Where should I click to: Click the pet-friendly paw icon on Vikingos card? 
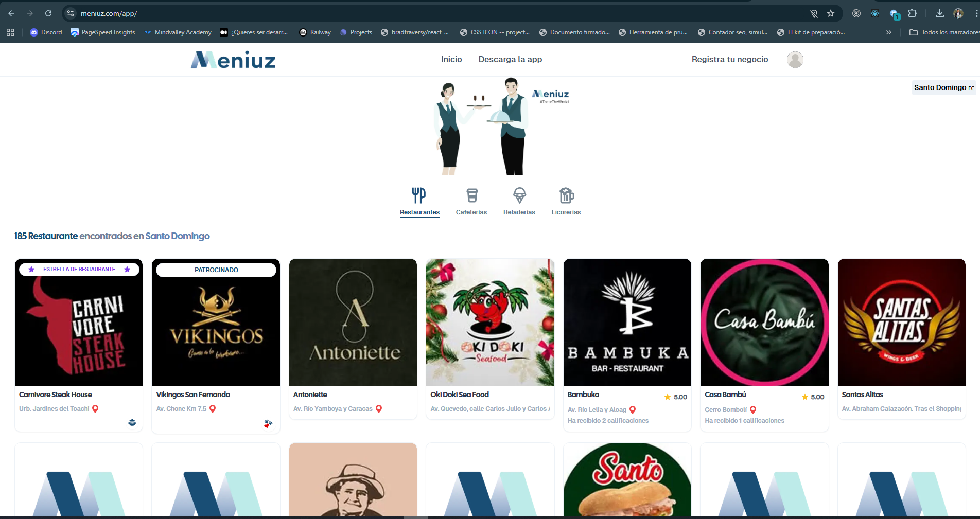point(268,424)
